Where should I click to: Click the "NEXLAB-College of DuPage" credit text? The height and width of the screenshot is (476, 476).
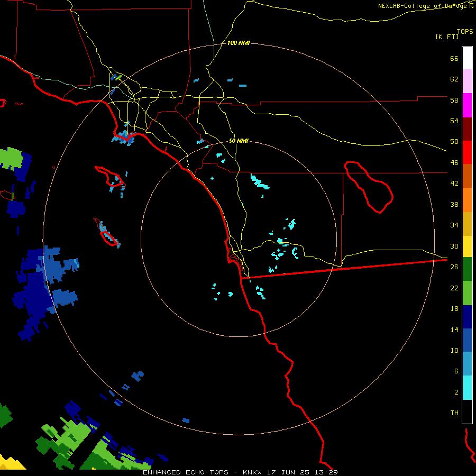tap(423, 6)
